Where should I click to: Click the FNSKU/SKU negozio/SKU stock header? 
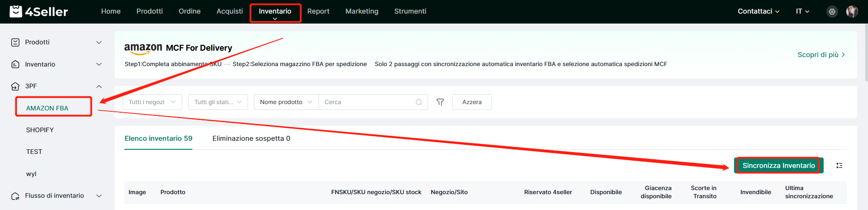point(376,192)
